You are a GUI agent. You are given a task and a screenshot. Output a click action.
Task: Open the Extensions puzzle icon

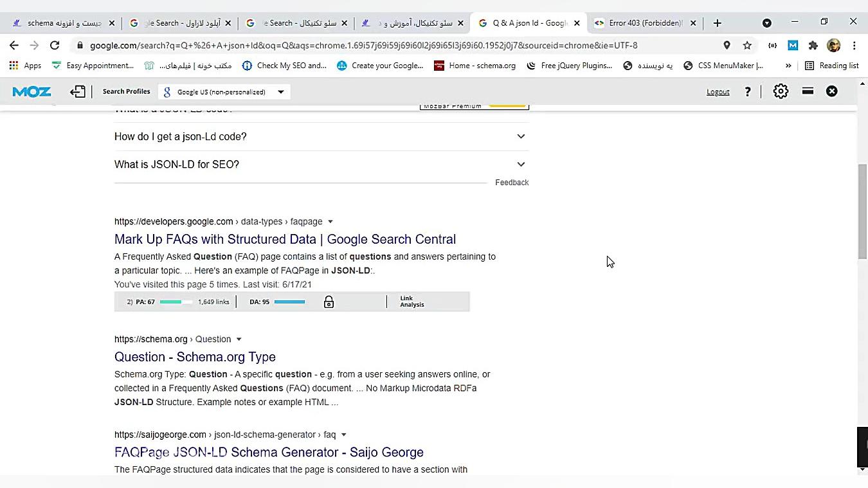coord(813,46)
